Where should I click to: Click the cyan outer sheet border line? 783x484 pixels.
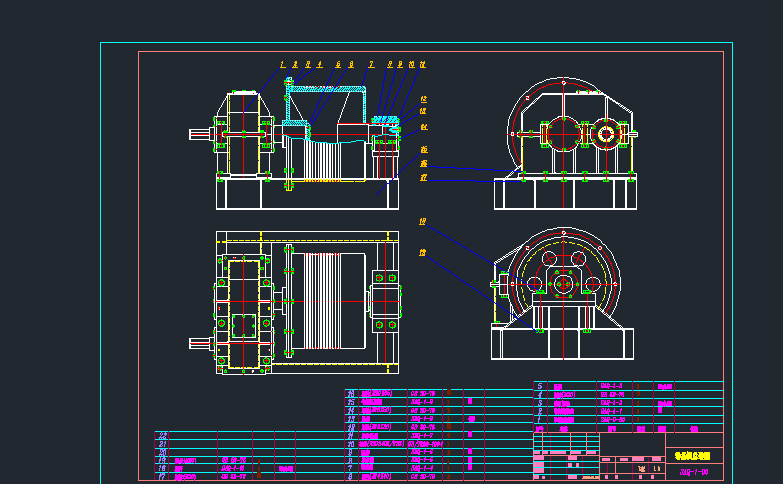416,43
